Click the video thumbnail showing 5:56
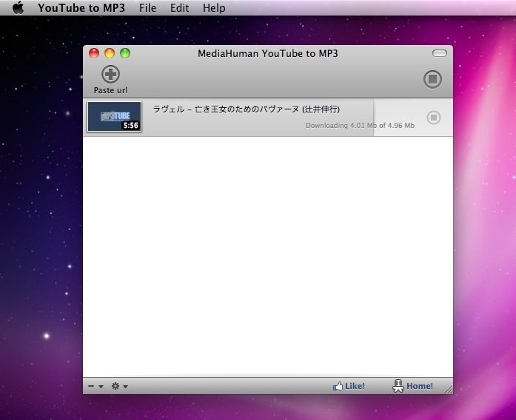The image size is (516, 420). tap(114, 117)
